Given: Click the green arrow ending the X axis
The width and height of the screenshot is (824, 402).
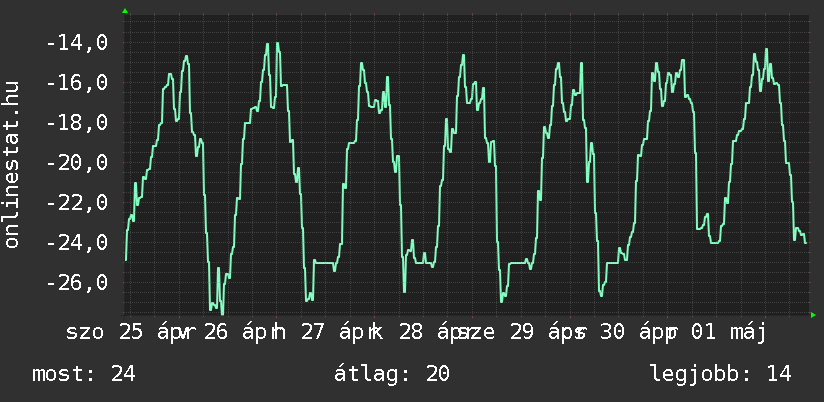Looking at the screenshot, I should tap(813, 315).
